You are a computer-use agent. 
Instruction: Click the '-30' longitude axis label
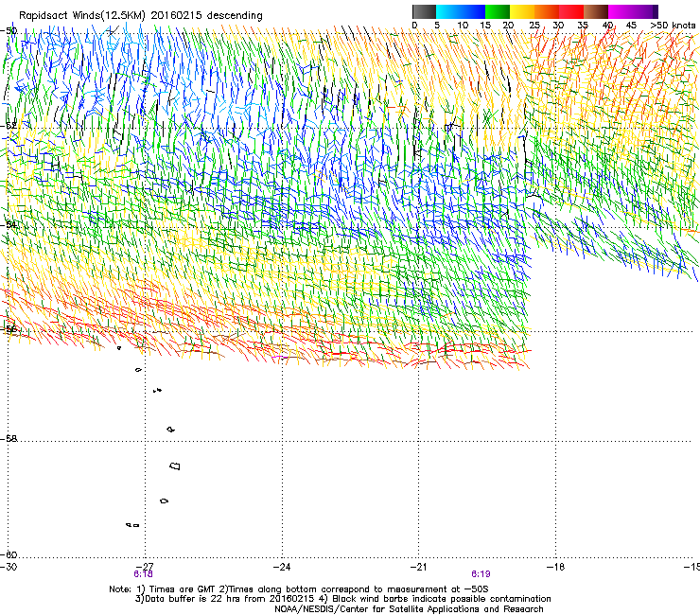point(9,567)
